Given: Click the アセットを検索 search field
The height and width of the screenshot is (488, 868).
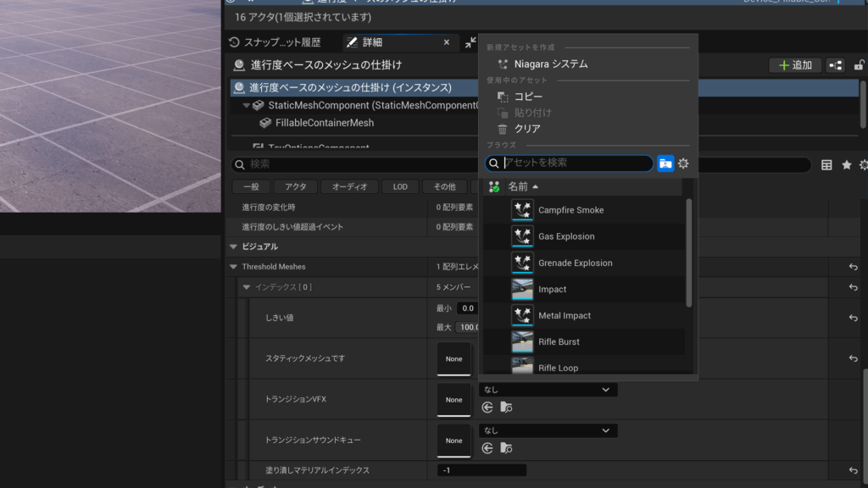Looking at the screenshot, I should pyautogui.click(x=569, y=164).
